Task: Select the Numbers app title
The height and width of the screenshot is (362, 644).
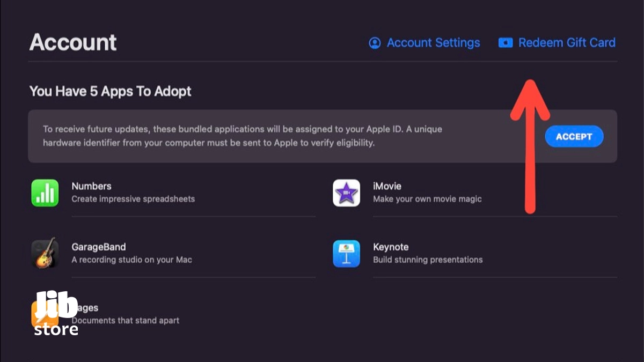Action: click(x=91, y=186)
